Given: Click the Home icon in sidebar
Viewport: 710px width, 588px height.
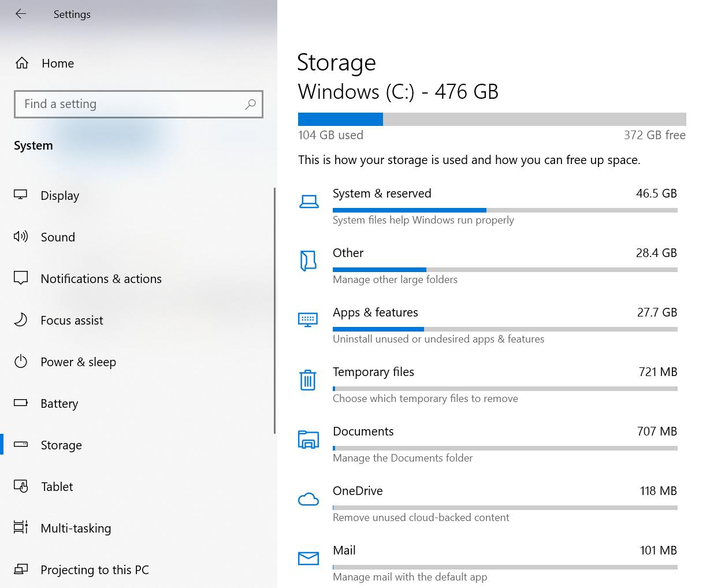Looking at the screenshot, I should [22, 63].
